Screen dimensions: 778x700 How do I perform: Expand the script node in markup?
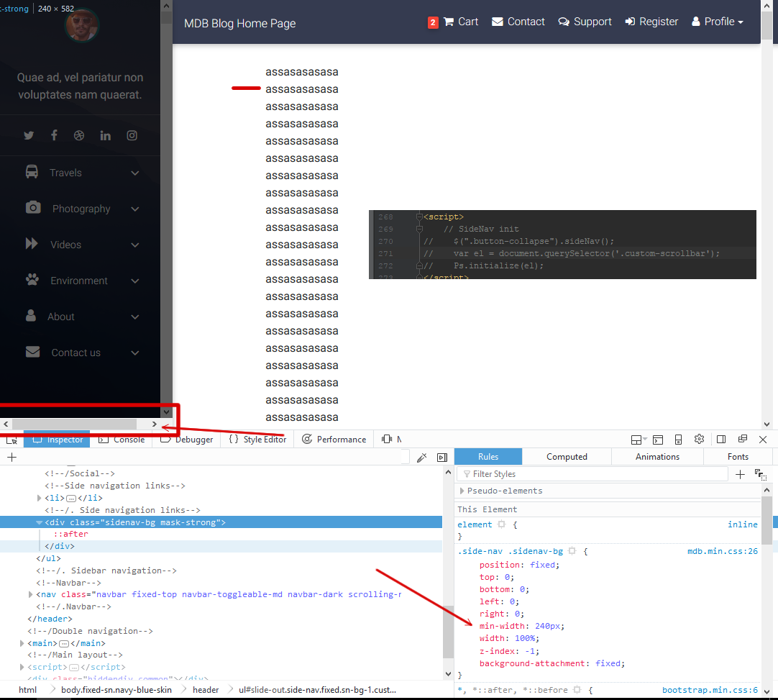(x=22, y=667)
